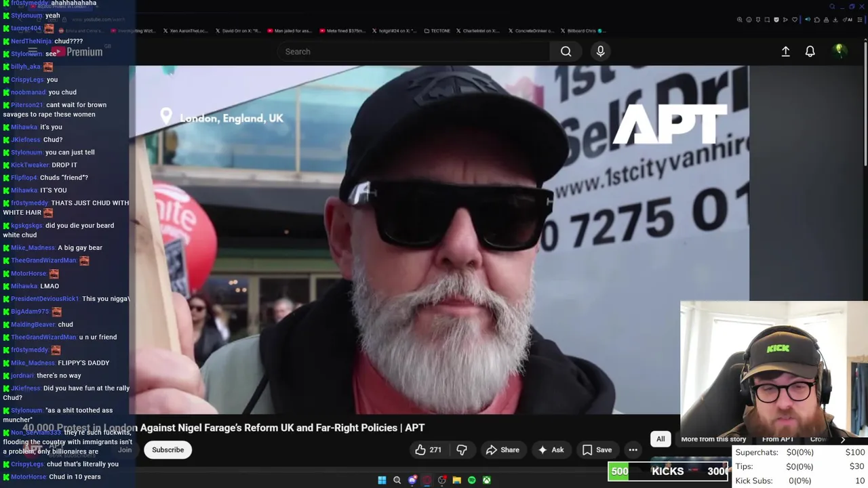
Task: Click the browser snapshot toolbar icon
Action: pyautogui.click(x=767, y=20)
